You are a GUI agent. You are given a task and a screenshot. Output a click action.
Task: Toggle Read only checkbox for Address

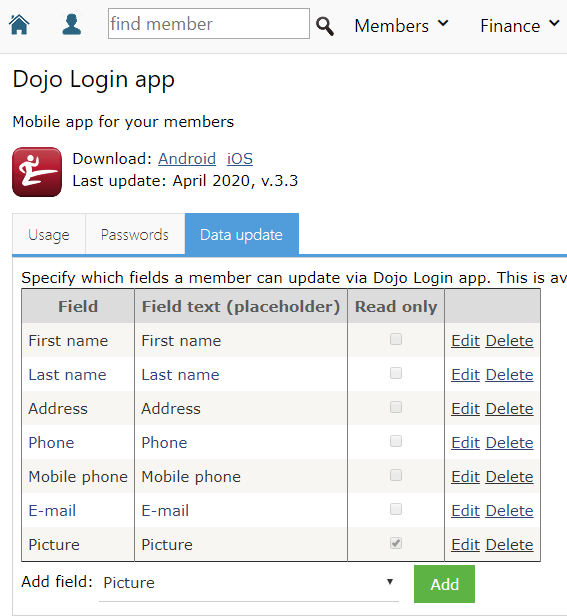point(396,407)
